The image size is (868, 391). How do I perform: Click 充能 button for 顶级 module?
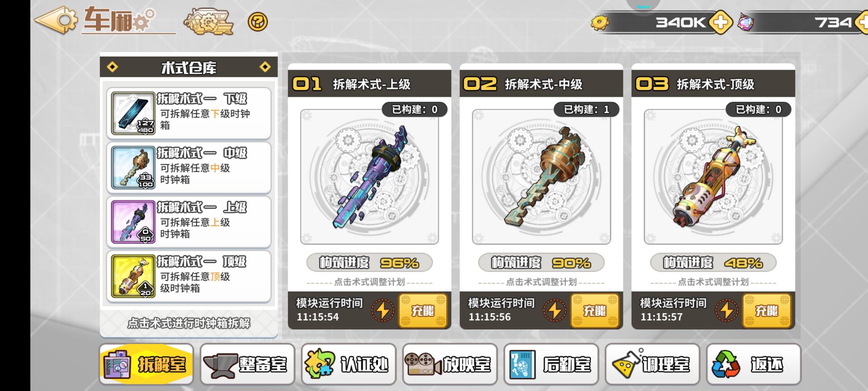tap(767, 310)
